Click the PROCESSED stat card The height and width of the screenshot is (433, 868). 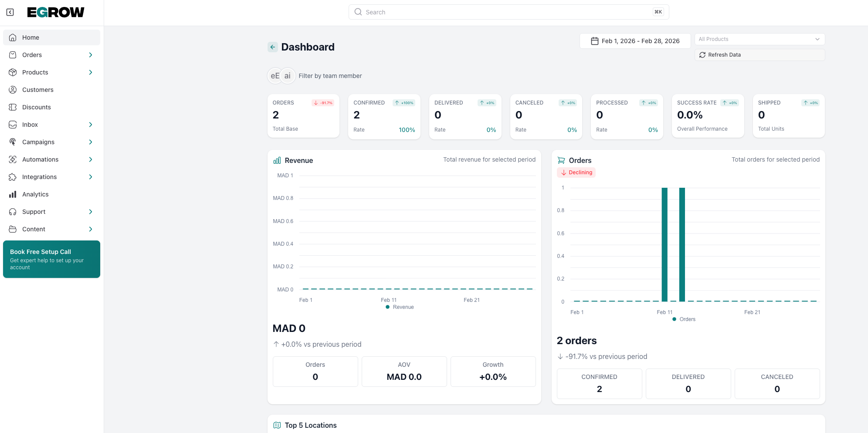click(627, 117)
